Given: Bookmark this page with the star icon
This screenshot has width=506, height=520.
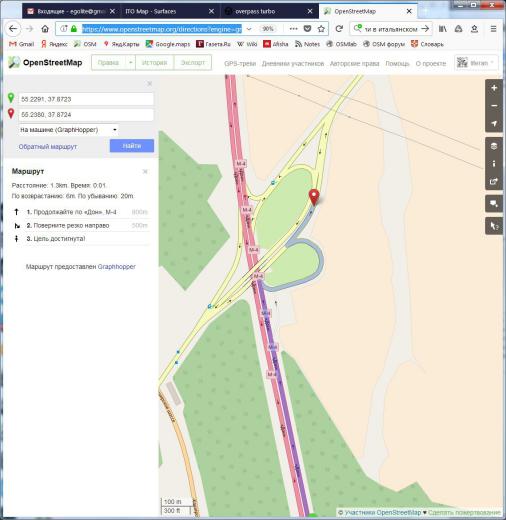Looking at the screenshot, I should [x=321, y=29].
